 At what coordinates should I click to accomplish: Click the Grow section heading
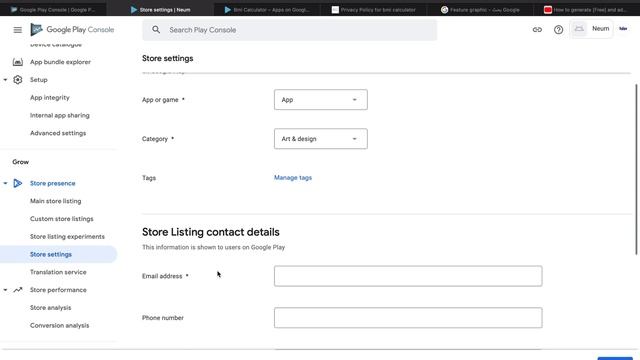20,162
